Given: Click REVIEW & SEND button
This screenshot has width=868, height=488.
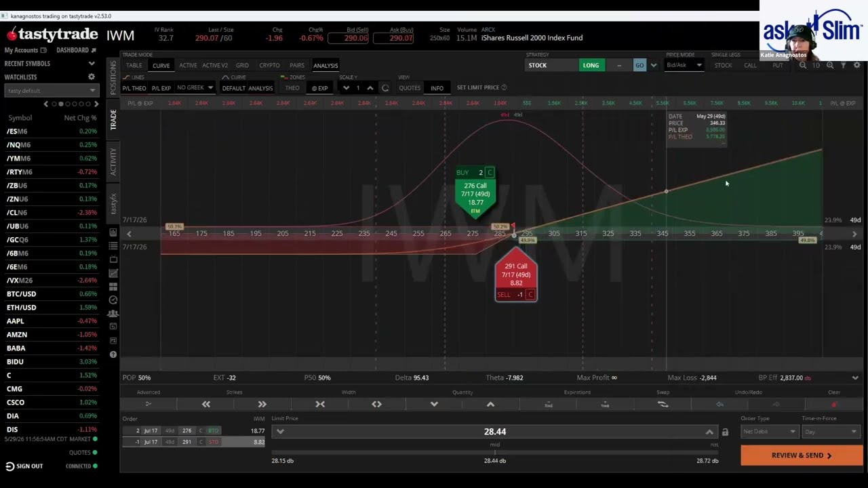Looking at the screenshot, I should click(802, 455).
